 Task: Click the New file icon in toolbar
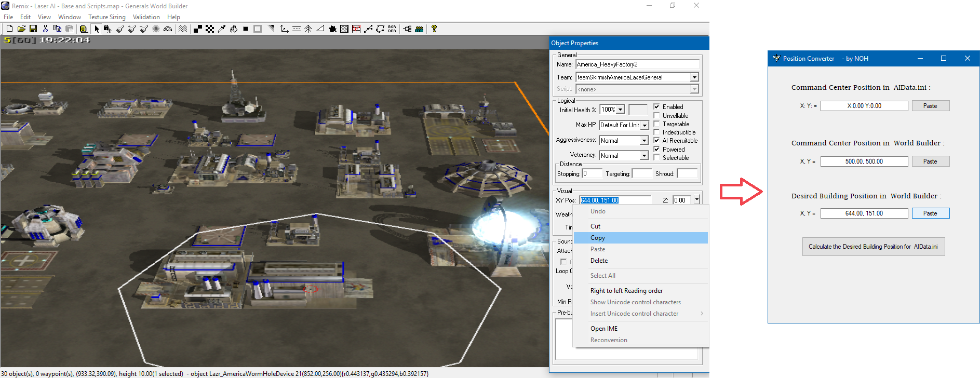coord(9,29)
